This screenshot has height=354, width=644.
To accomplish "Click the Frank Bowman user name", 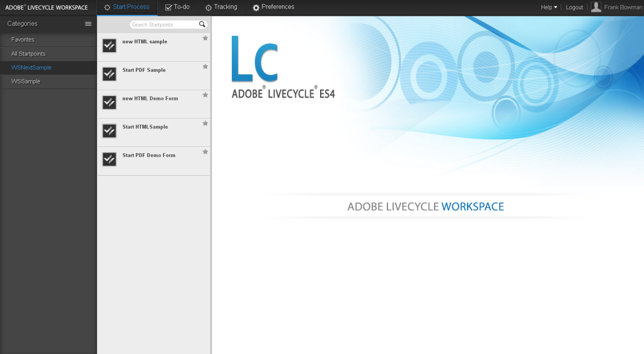I will tap(623, 7).
